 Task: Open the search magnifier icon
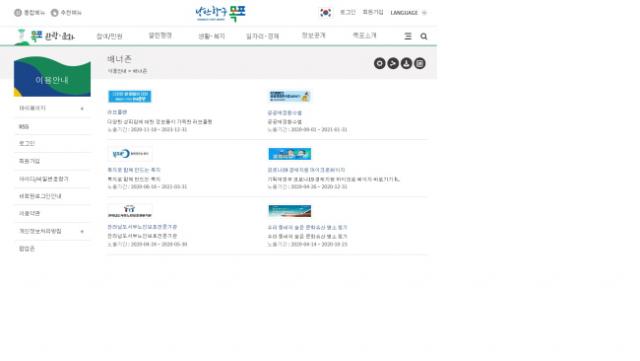[x=424, y=36]
